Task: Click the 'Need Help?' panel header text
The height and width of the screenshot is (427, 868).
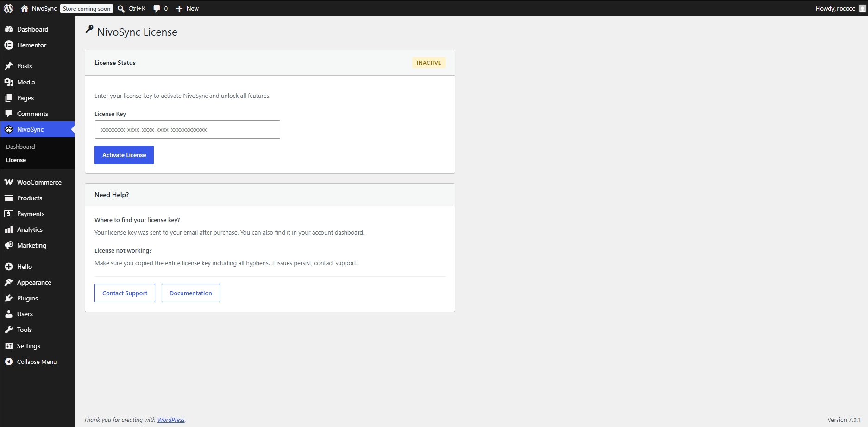Action: tap(112, 195)
